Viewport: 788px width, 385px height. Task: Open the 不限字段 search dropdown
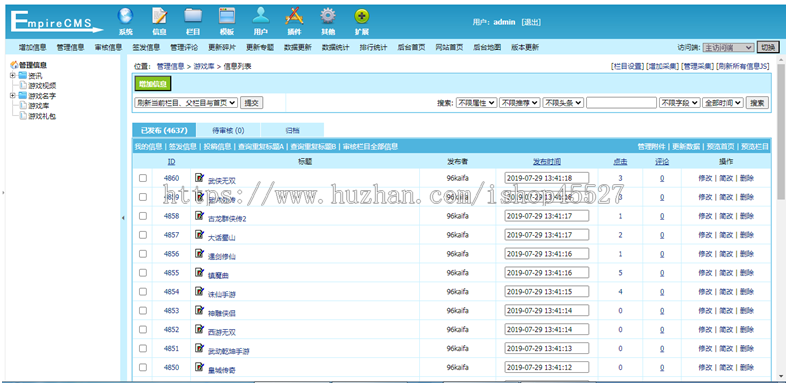679,103
